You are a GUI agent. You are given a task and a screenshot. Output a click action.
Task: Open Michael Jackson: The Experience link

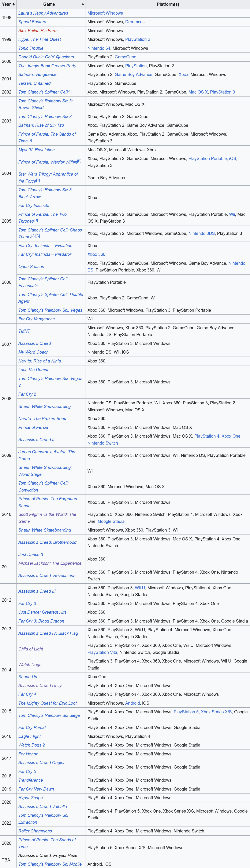click(x=50, y=563)
